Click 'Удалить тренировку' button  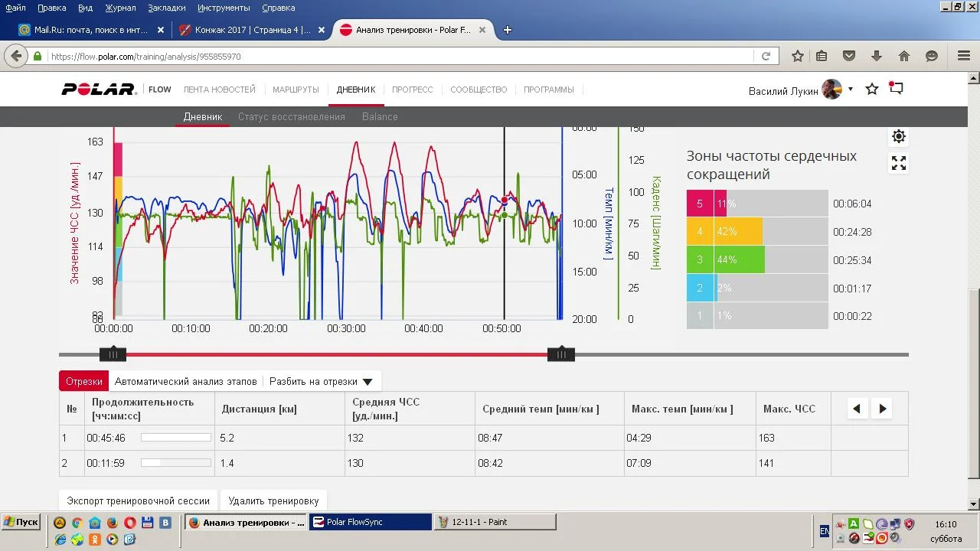[x=273, y=500]
